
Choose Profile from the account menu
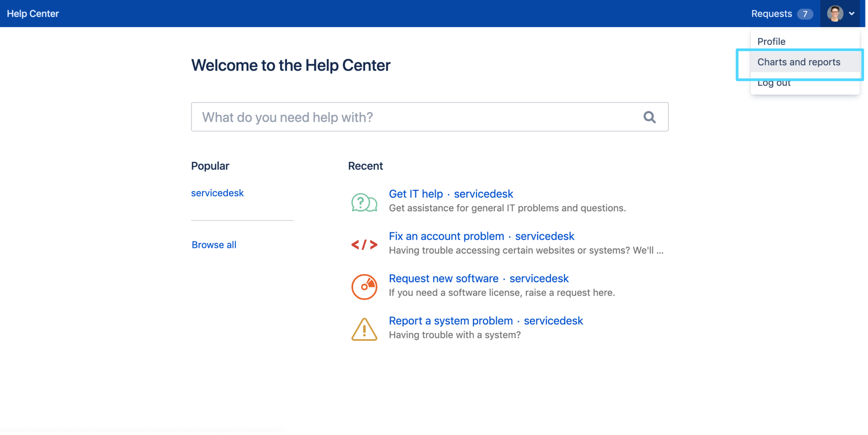click(771, 41)
